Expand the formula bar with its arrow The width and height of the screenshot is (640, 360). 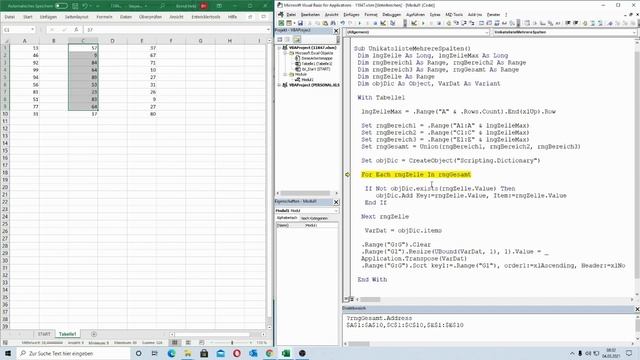268,30
